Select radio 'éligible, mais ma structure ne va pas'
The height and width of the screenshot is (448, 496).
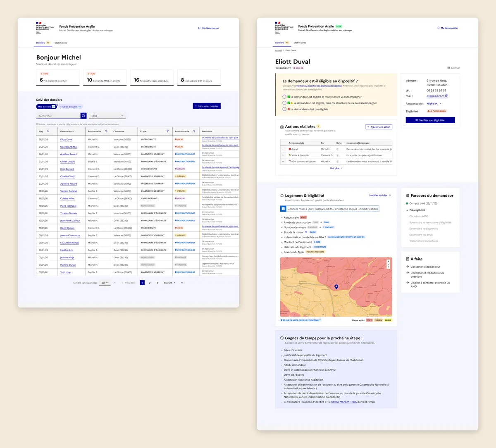coord(284,103)
